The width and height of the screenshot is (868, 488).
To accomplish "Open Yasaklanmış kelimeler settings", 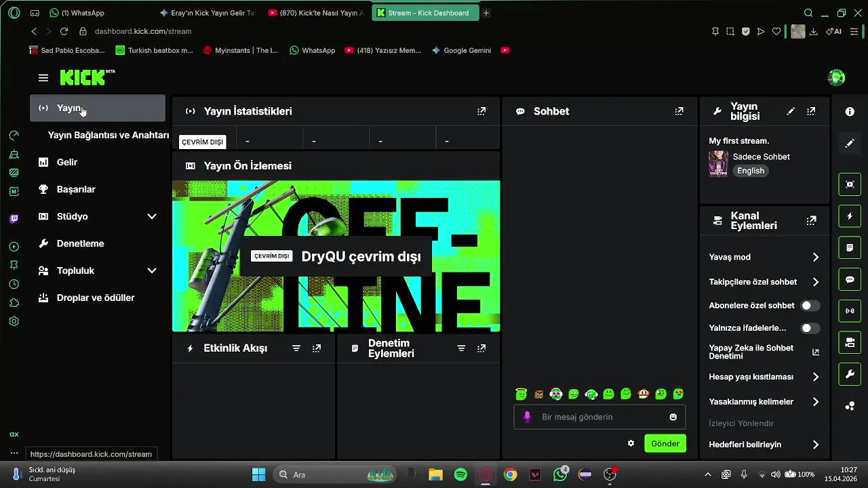I will [x=764, y=402].
